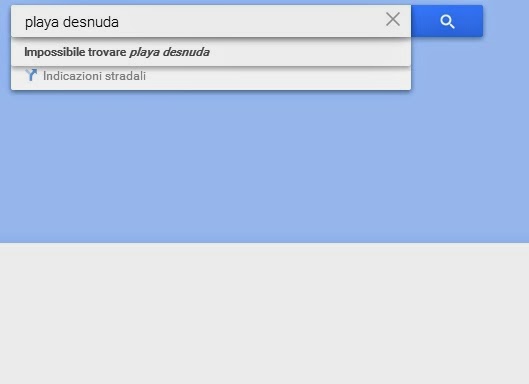The image size is (529, 384).
Task: Click the Indicazioni stradali suggestion row background
Action: (x=211, y=78)
